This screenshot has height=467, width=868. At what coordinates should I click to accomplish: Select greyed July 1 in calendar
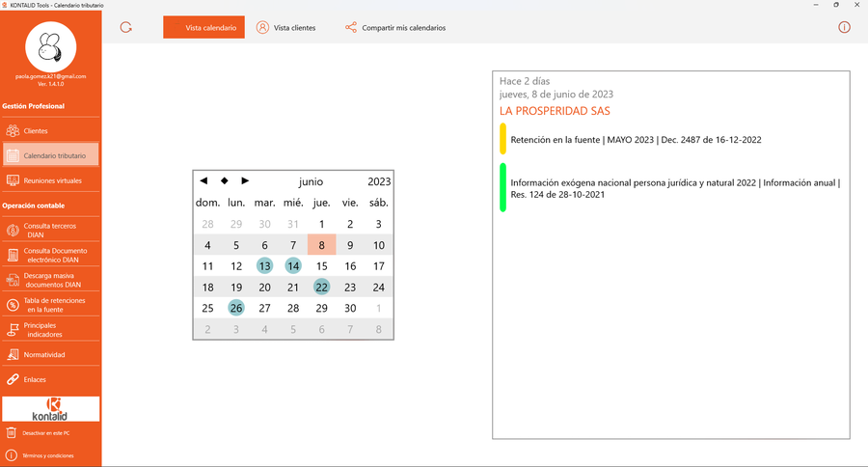(379, 308)
